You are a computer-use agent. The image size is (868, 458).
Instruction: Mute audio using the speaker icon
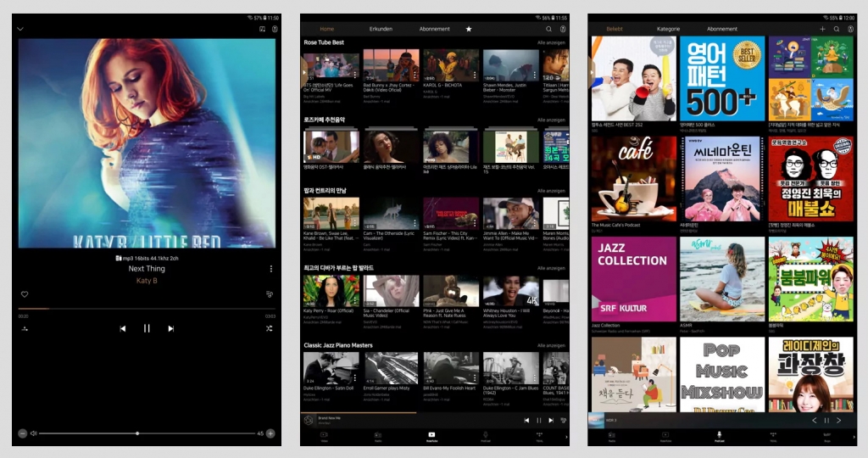pos(34,433)
